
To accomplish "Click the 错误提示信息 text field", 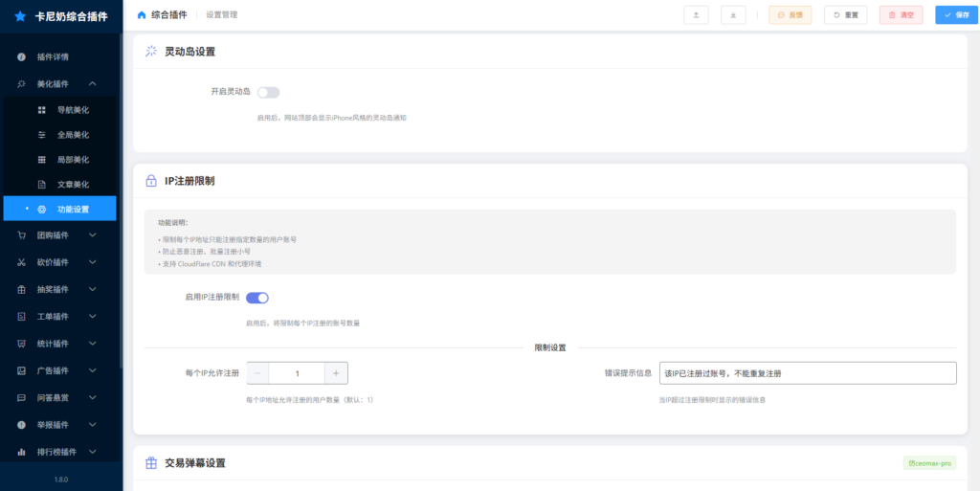I will (x=808, y=373).
